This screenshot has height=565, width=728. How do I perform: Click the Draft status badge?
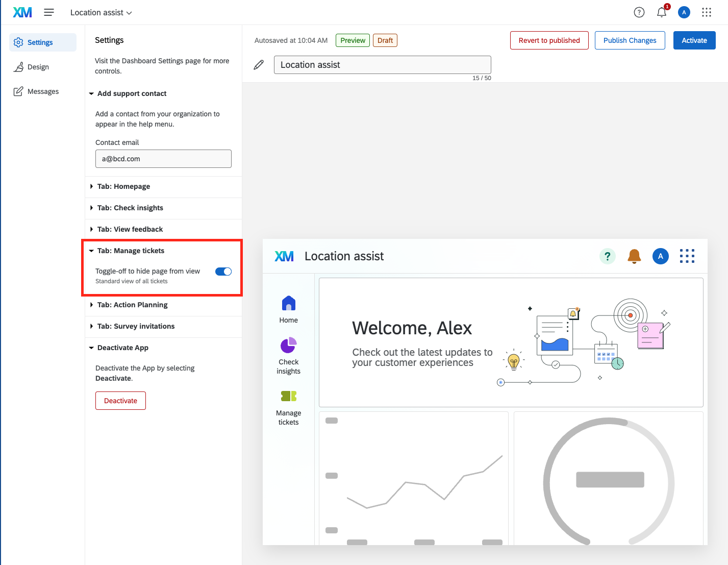click(x=385, y=40)
